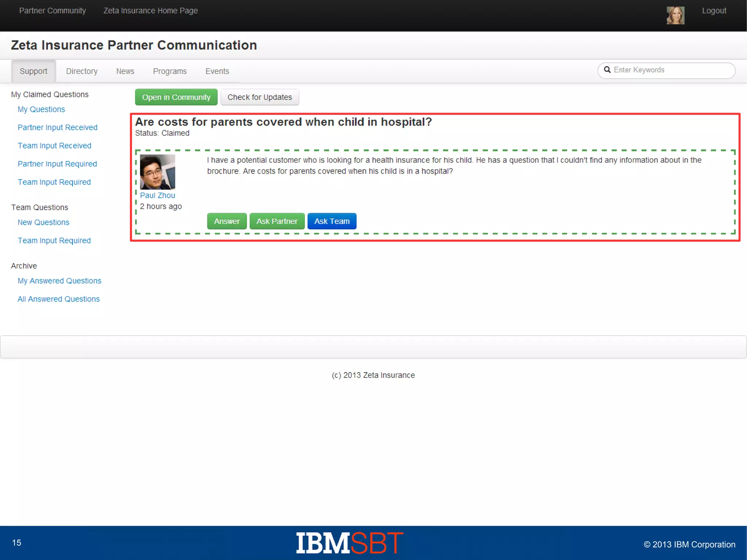
Task: Click the question title about parents costs
Action: 283,122
